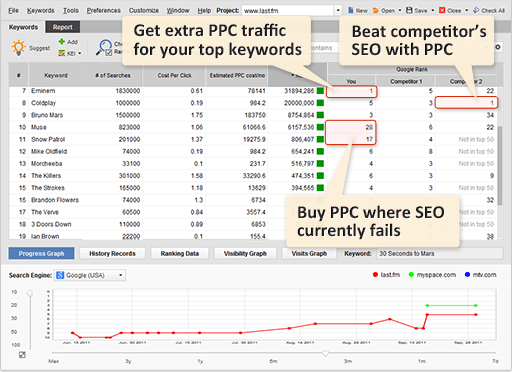Click the green KEI indicator in the Eminem row
512x372 pixels.
tap(320, 91)
